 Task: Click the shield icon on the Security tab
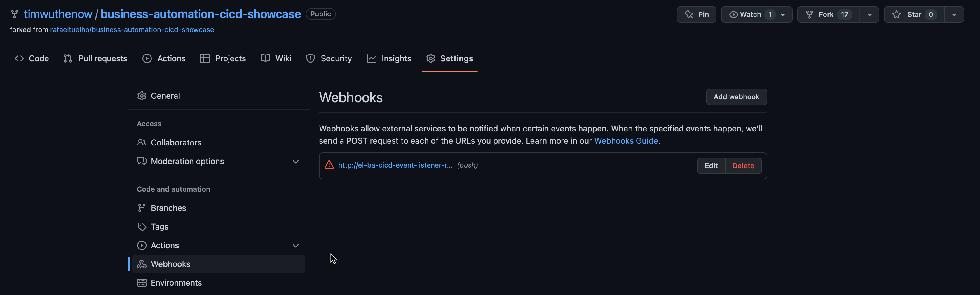click(311, 58)
